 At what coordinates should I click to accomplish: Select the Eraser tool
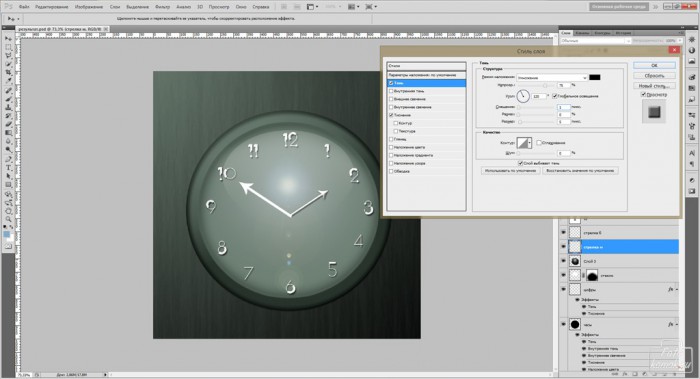(8, 125)
